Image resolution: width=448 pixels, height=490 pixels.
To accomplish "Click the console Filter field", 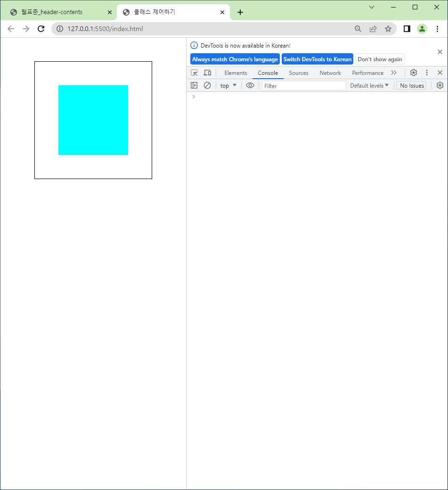I will [x=304, y=86].
